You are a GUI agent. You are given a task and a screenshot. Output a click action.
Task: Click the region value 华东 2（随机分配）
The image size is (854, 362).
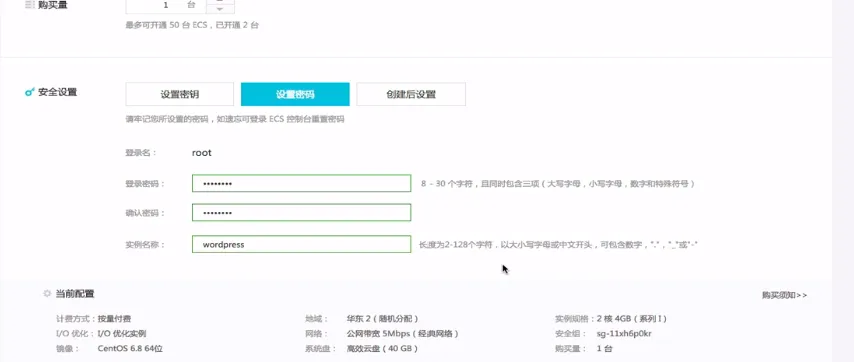[382, 319]
